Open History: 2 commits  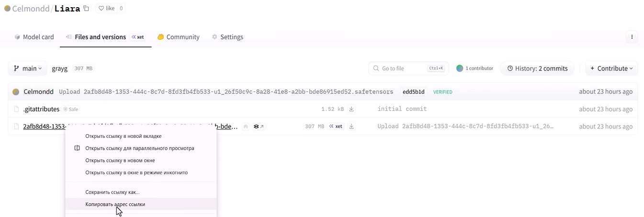click(537, 69)
